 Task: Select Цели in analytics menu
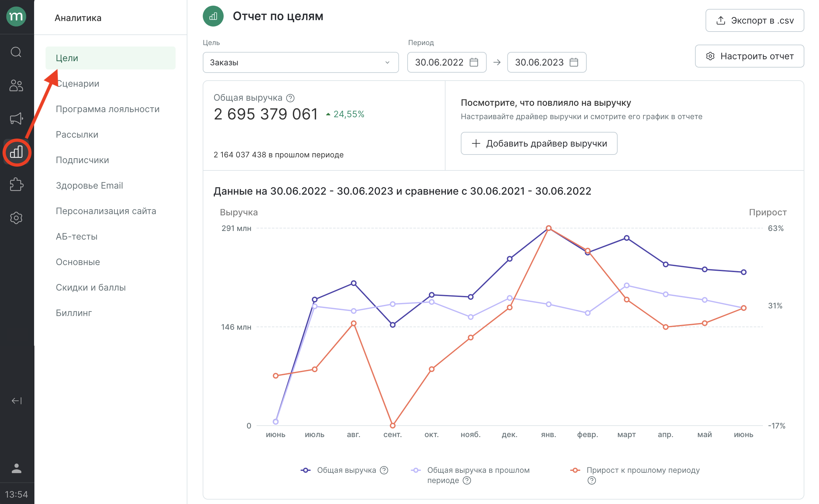click(x=110, y=58)
